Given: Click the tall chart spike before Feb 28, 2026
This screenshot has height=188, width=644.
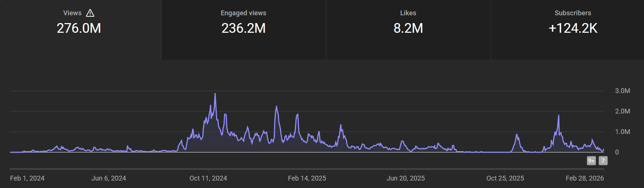Looking at the screenshot, I should [x=558, y=116].
